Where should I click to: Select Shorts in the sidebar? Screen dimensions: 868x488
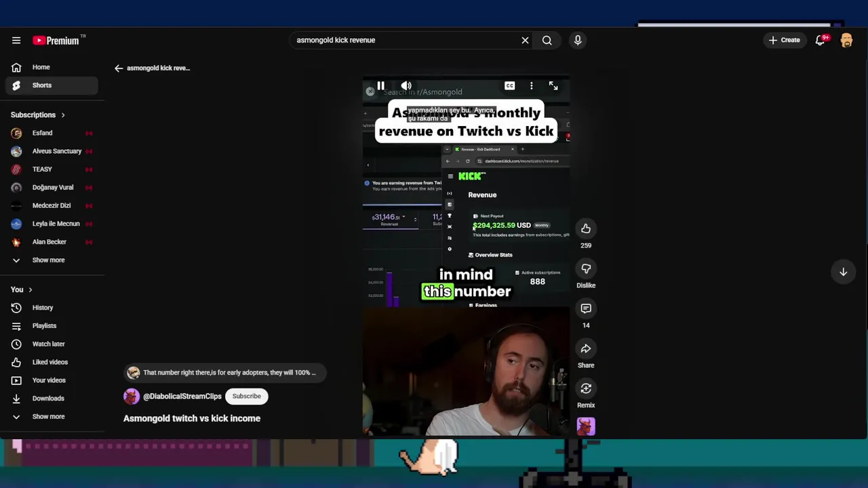[52, 85]
